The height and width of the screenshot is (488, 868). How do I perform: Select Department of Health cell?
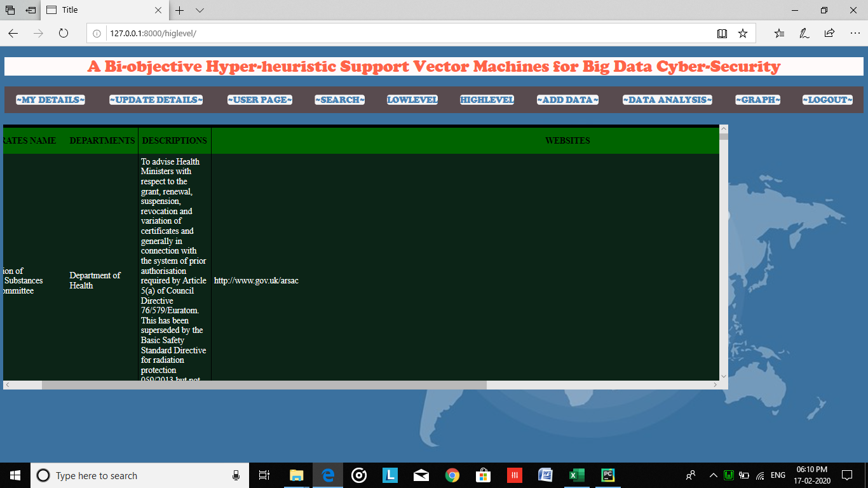[x=95, y=280]
